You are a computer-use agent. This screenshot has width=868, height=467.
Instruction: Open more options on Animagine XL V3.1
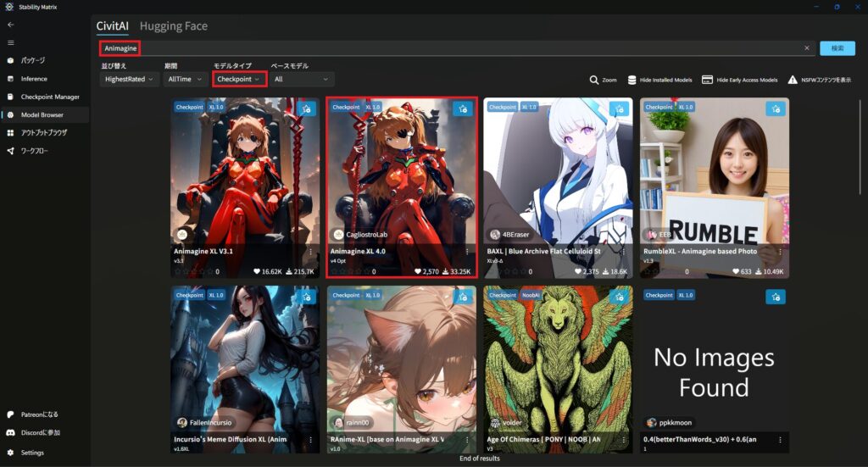(310, 251)
